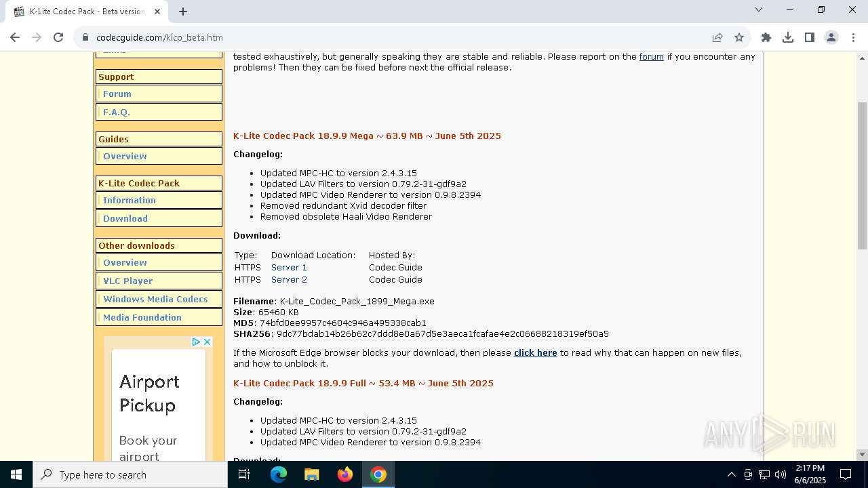
Task: Open network status tray icon
Action: (x=764, y=474)
